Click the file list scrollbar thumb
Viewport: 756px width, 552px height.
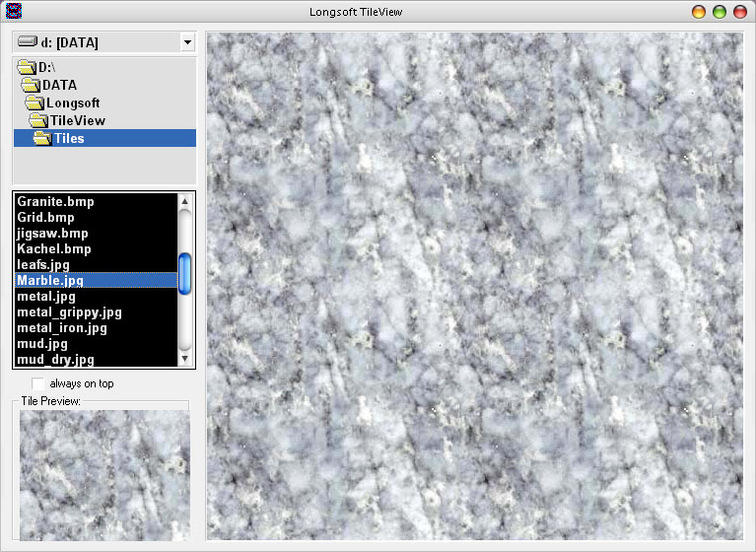(184, 273)
